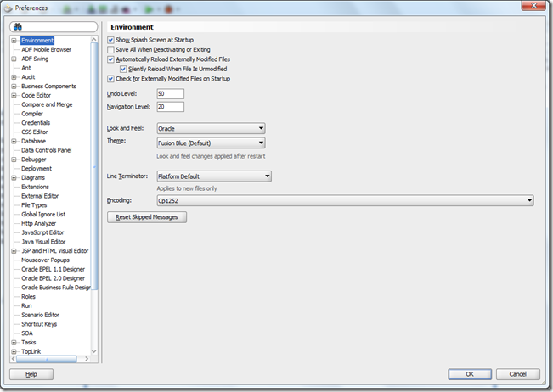This screenshot has width=553, height=392.
Task: Toggle Automatically Reload Externally Modified Files
Action: click(x=110, y=59)
